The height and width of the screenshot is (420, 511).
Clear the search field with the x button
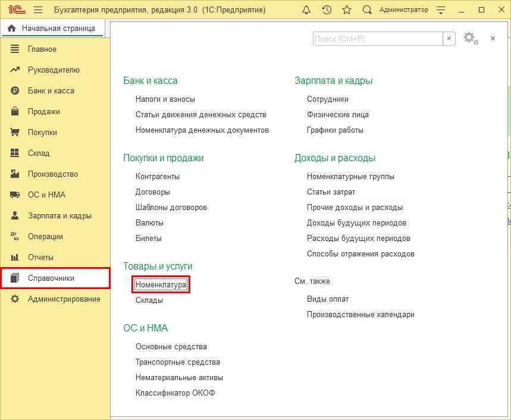coord(450,39)
